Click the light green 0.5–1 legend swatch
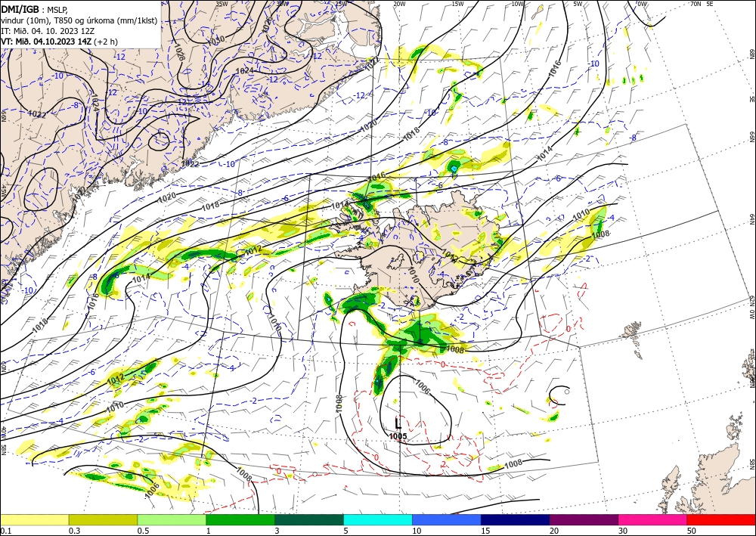756x536 pixels. [x=172, y=519]
